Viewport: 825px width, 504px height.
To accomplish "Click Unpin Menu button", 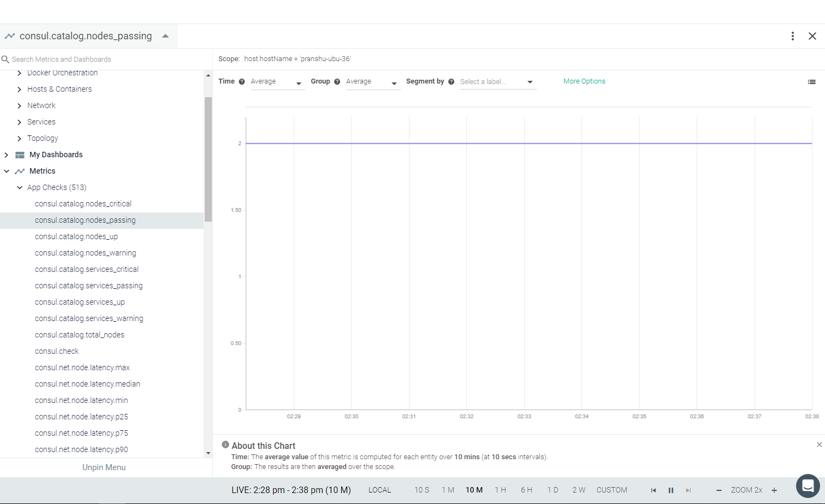I will pyautogui.click(x=104, y=467).
